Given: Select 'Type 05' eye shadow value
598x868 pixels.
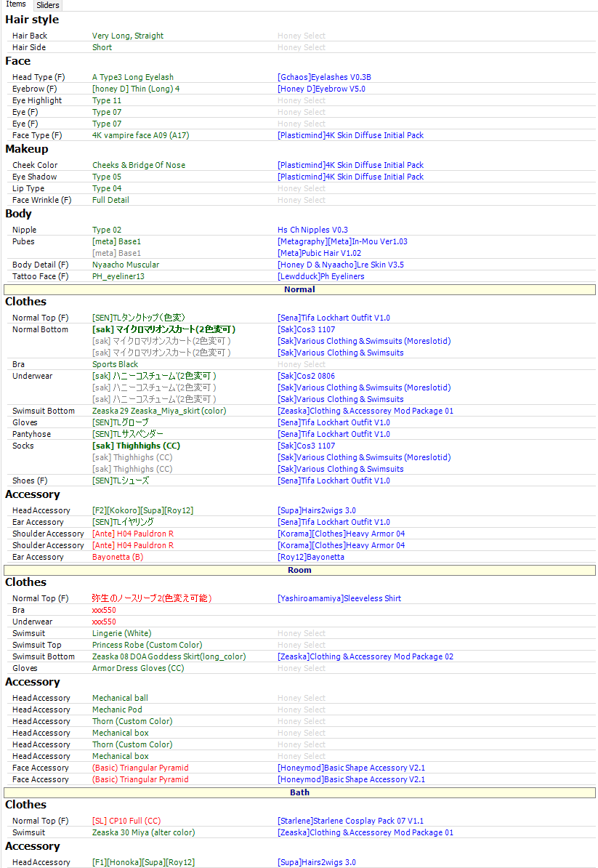Looking at the screenshot, I should (107, 177).
